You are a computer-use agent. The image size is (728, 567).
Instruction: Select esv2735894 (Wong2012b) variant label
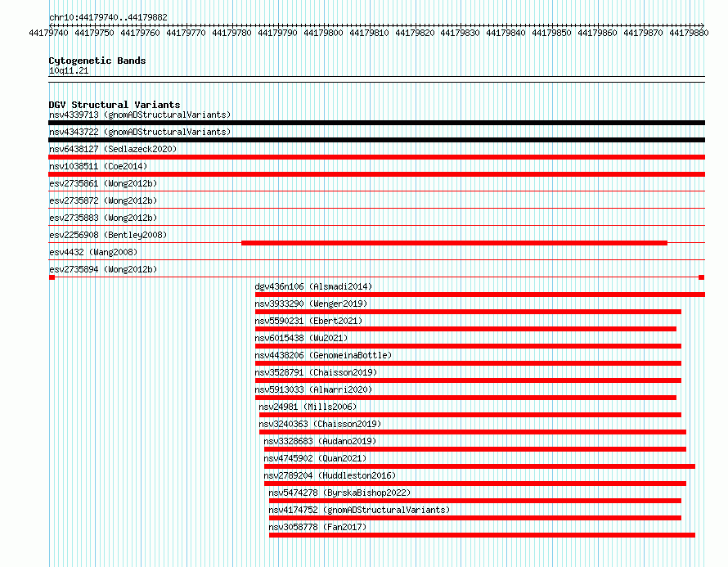coord(103,269)
